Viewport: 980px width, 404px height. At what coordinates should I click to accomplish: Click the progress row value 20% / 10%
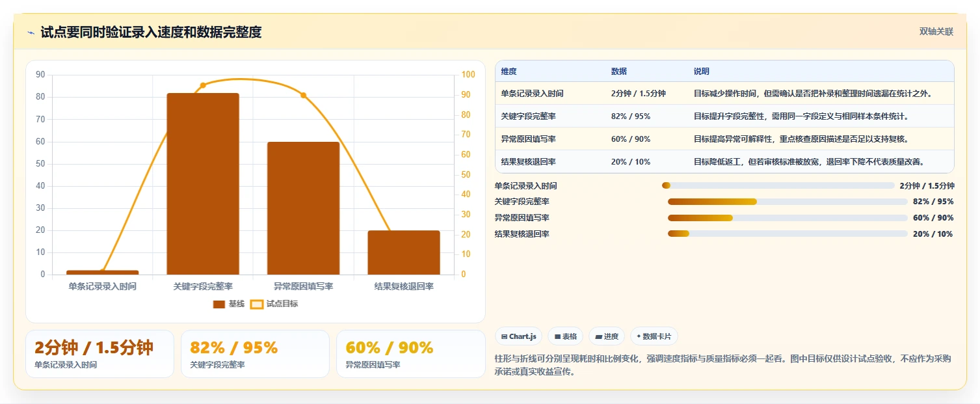click(933, 234)
